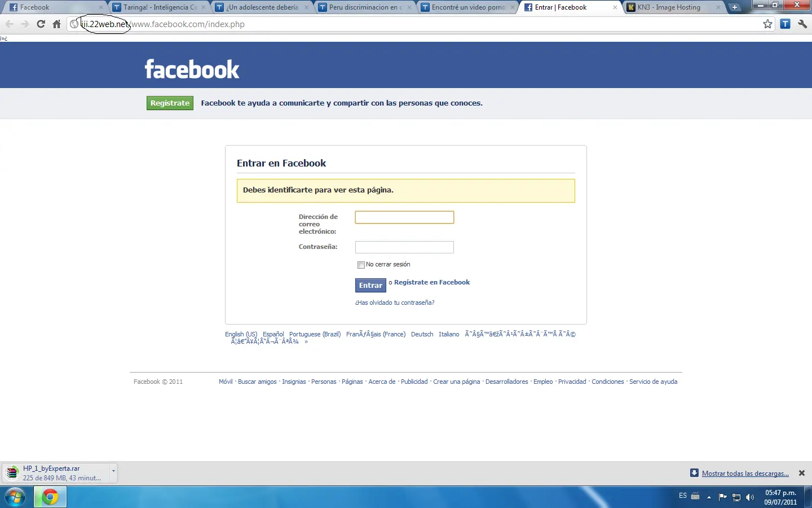The image size is (812, 508).
Task: Click the back navigation arrow
Action: pyautogui.click(x=10, y=24)
